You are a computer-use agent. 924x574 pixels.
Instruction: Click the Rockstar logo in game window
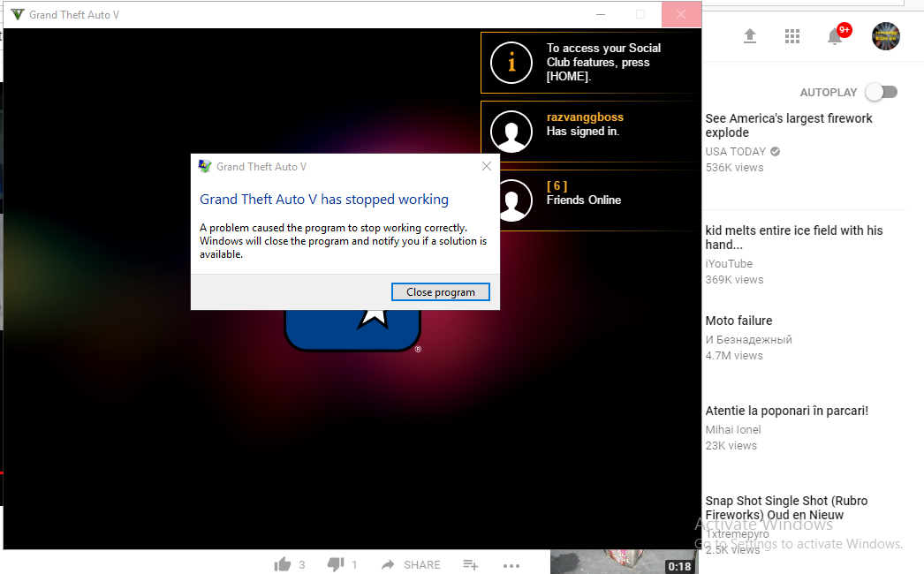tap(352, 330)
